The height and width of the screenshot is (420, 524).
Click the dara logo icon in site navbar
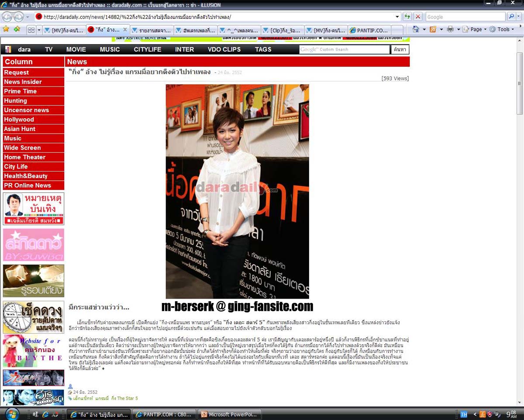coord(8,49)
